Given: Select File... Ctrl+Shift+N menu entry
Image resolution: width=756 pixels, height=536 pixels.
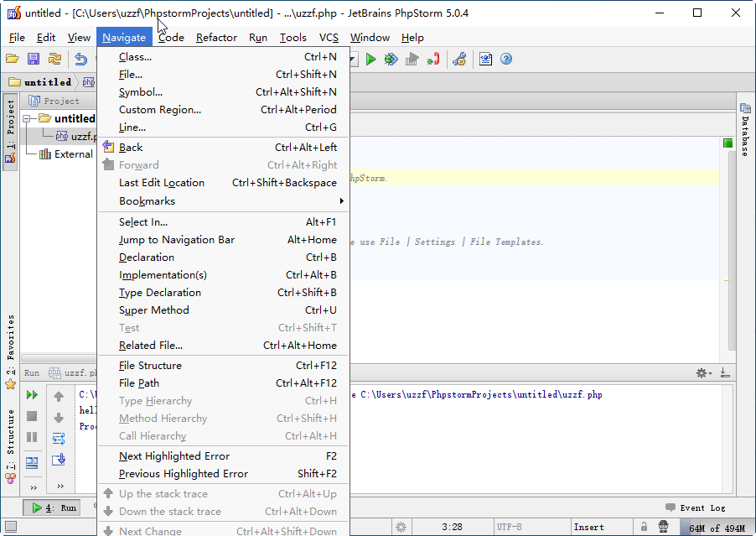Looking at the screenshot, I should click(x=224, y=75).
